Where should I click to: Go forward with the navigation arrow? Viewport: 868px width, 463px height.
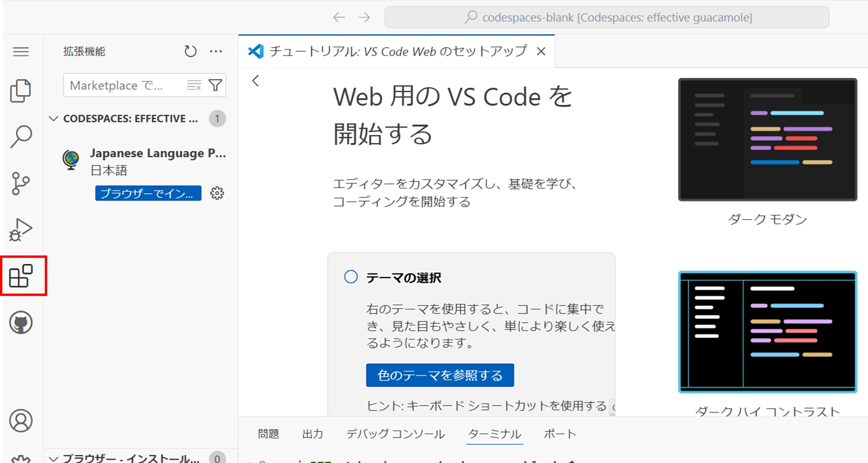tap(364, 17)
